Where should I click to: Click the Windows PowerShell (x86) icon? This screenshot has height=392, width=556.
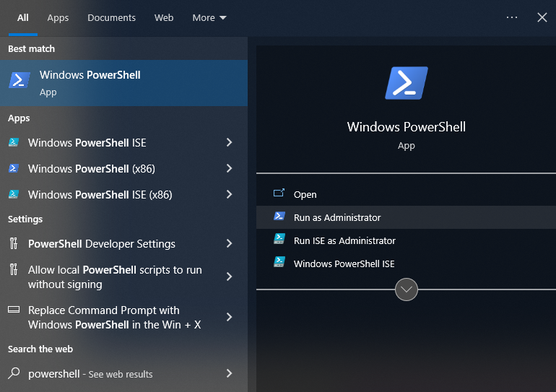click(x=14, y=169)
